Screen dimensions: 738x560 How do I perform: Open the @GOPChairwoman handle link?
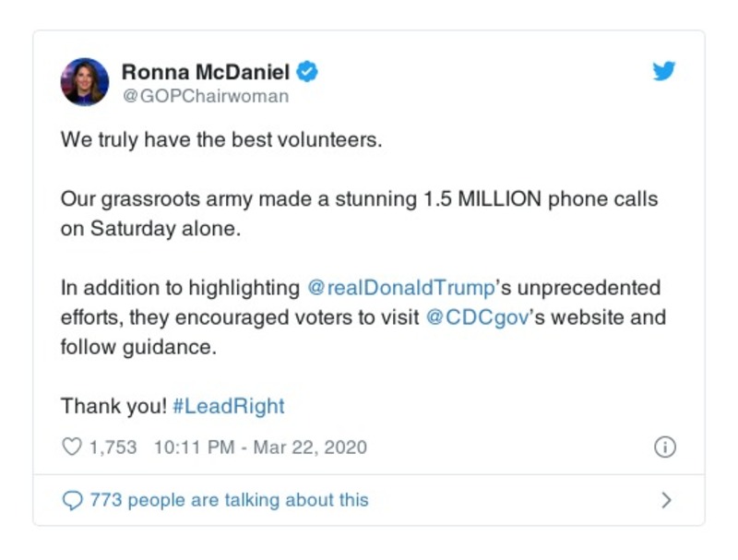[x=205, y=96]
